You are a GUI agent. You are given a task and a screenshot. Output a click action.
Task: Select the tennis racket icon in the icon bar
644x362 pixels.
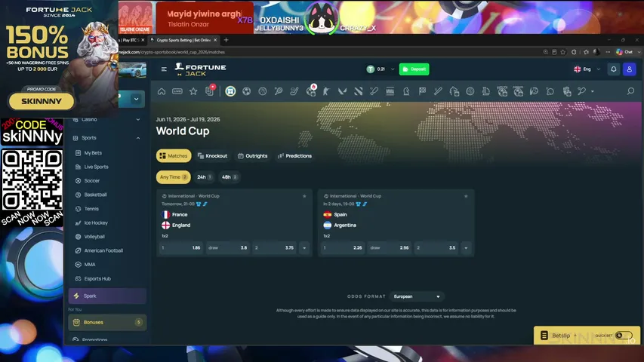pyautogui.click(x=279, y=91)
